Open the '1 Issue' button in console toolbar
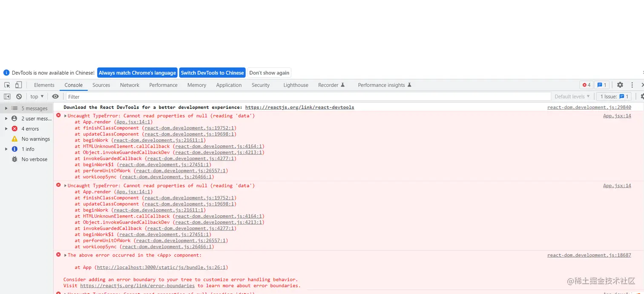 coord(614,97)
